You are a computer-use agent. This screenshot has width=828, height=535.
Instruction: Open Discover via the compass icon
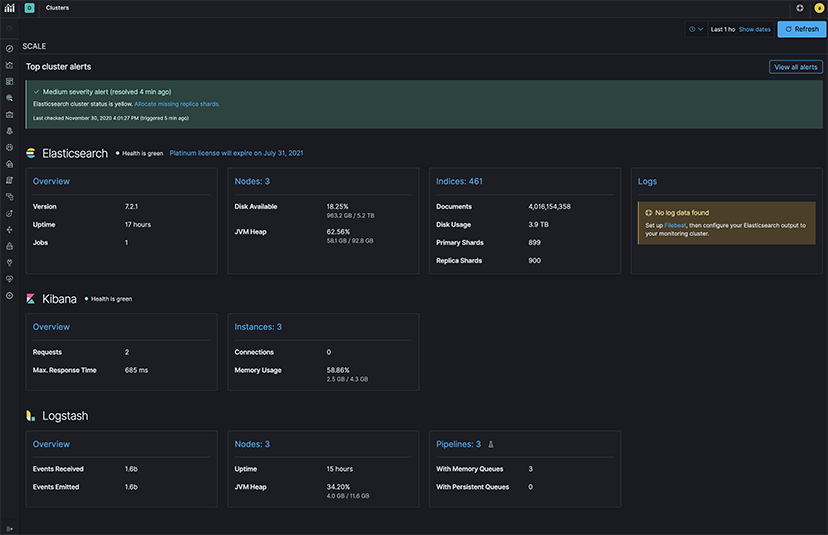click(10, 49)
